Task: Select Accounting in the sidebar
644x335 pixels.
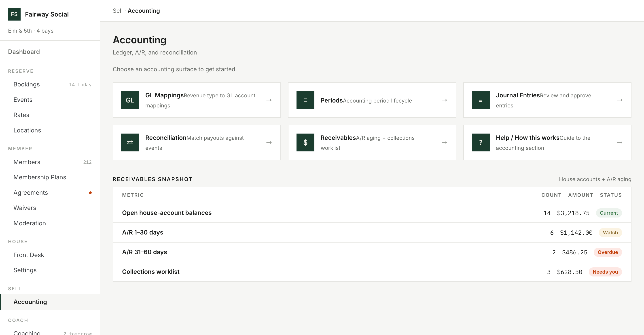Action: click(x=50, y=302)
